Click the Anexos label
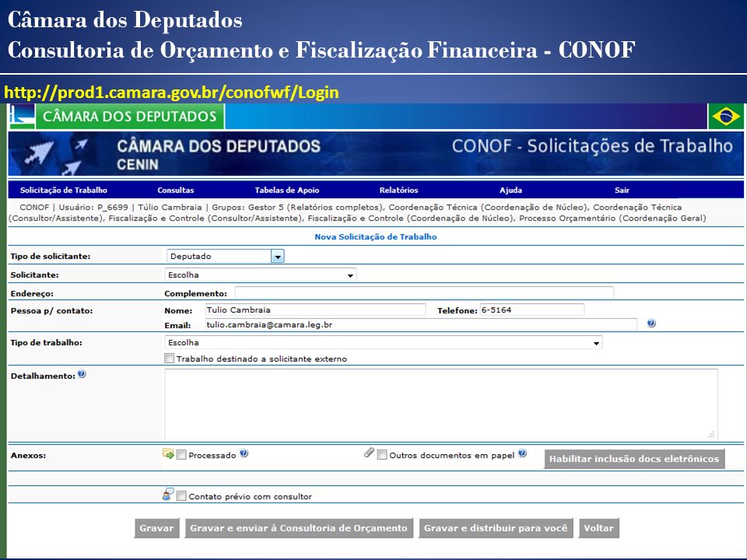This screenshot has height=560, width=747. [x=28, y=455]
